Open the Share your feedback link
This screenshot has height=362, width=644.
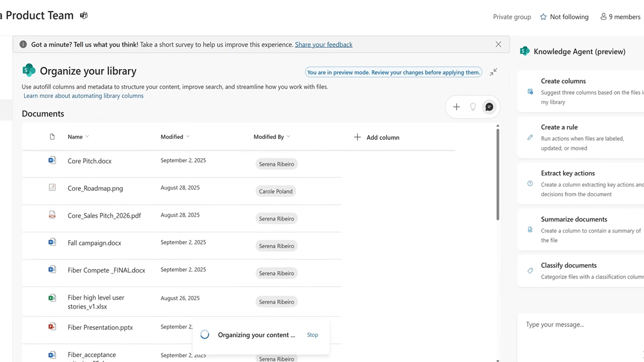pos(324,45)
